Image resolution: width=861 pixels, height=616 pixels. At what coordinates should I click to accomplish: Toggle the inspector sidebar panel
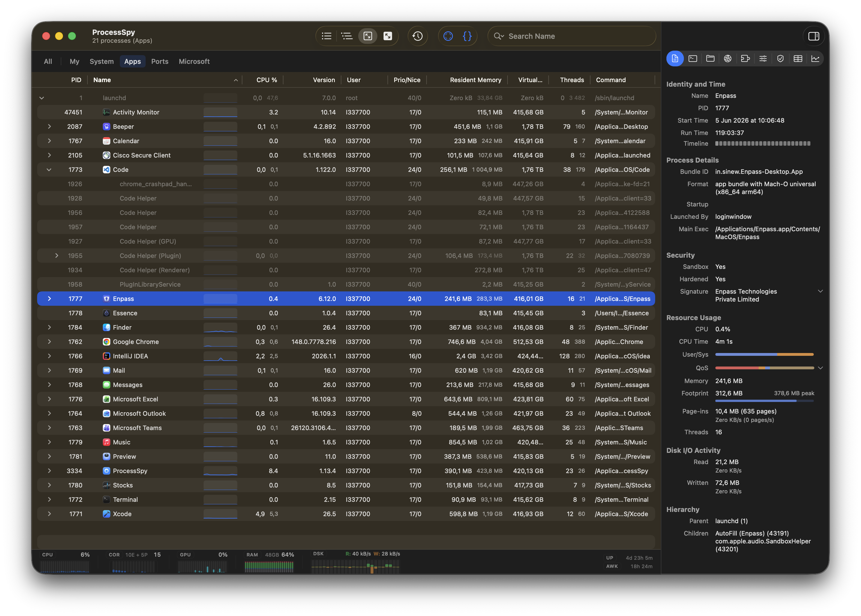tap(813, 36)
